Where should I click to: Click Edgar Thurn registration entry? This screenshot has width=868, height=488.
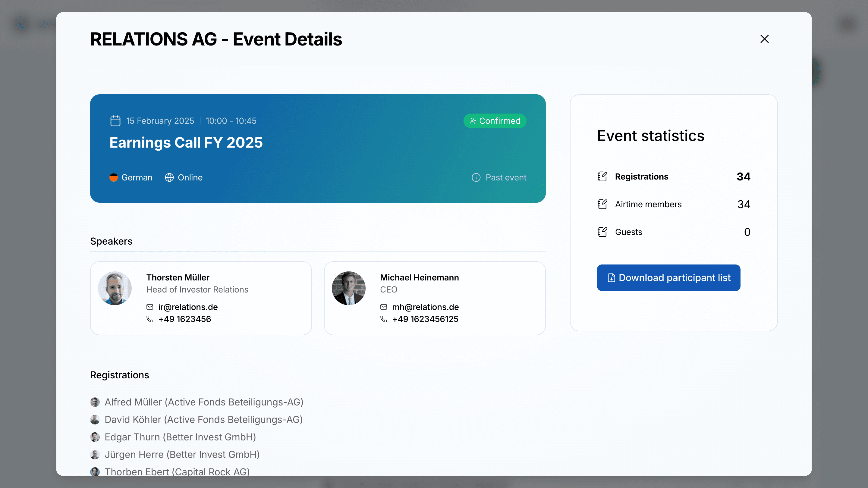[x=180, y=437]
